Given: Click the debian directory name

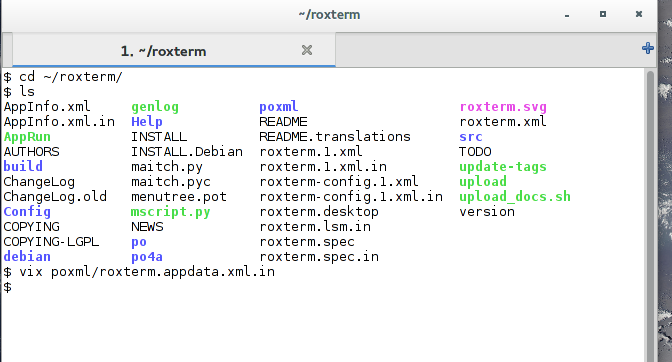Looking at the screenshot, I should tap(27, 257).
